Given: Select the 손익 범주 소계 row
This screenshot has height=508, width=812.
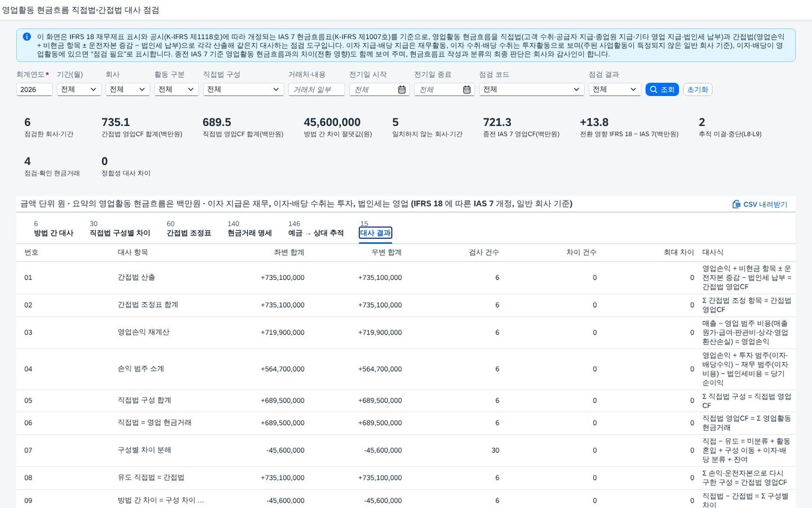Looking at the screenshot, I should pyautogui.click(x=406, y=369).
